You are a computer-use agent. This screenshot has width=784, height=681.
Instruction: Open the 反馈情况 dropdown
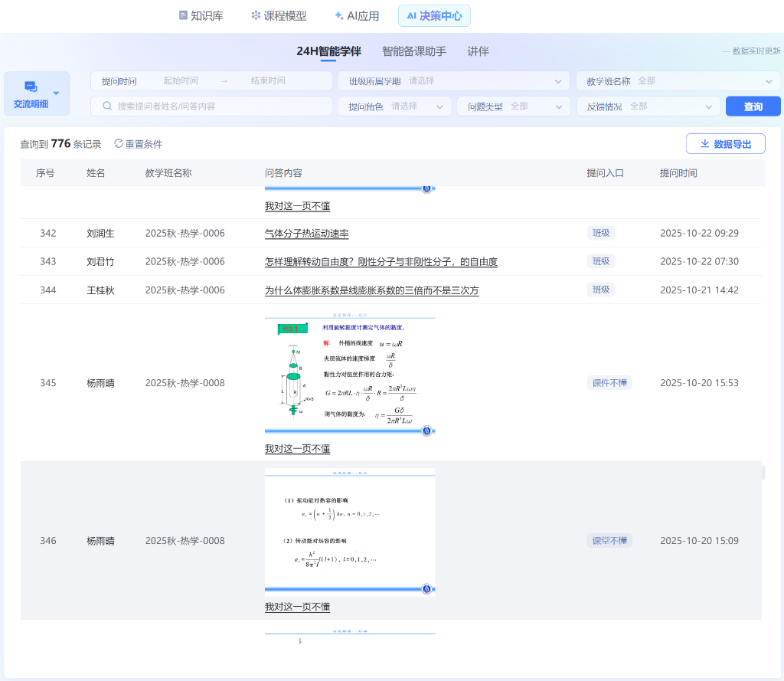(648, 106)
